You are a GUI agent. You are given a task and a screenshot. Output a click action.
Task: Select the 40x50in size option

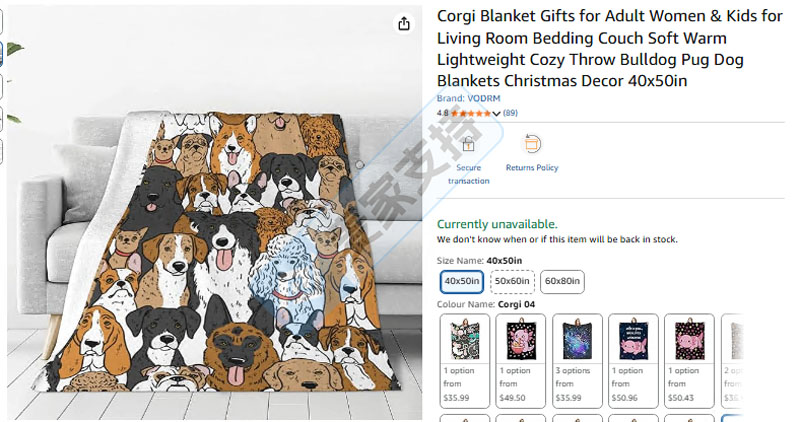pyautogui.click(x=462, y=282)
